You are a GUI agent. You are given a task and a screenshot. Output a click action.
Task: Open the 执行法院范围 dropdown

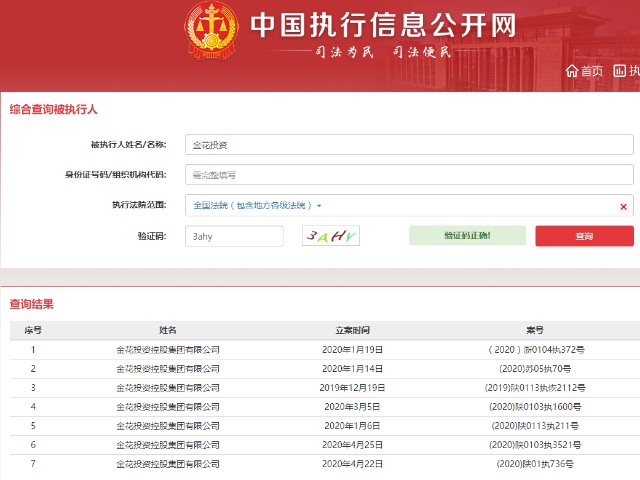click(409, 205)
